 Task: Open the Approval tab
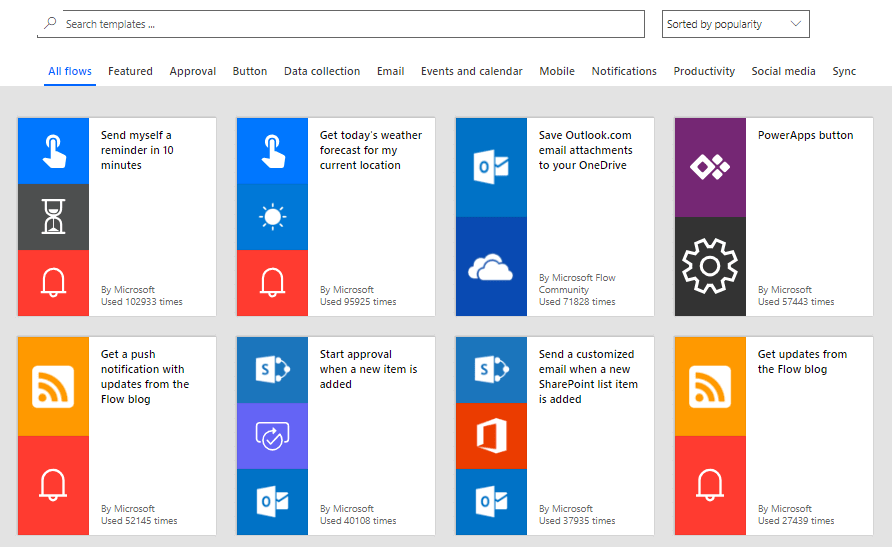tap(193, 71)
